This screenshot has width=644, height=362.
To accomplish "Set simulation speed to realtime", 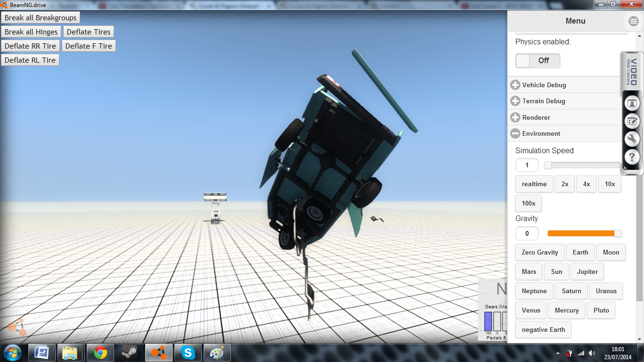I will [534, 184].
